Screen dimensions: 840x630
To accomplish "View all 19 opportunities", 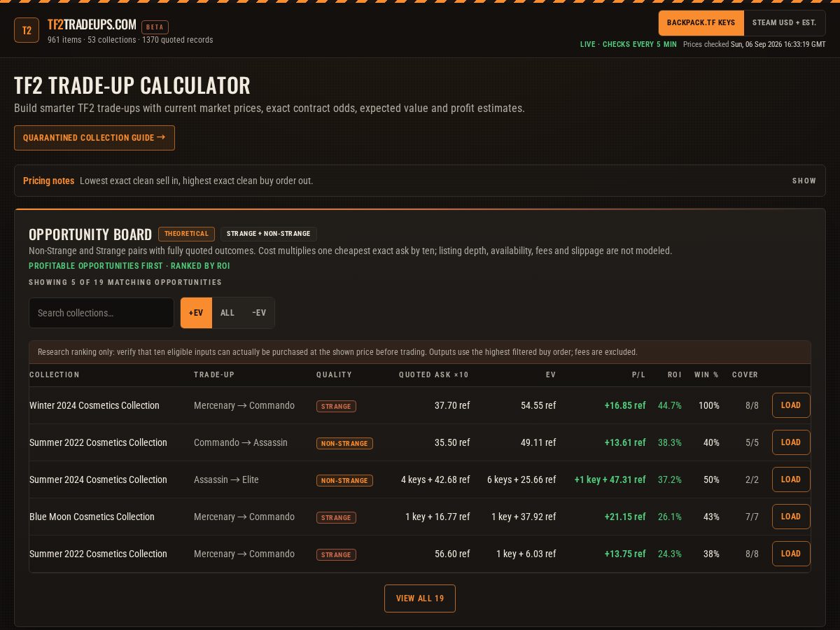I will [420, 598].
